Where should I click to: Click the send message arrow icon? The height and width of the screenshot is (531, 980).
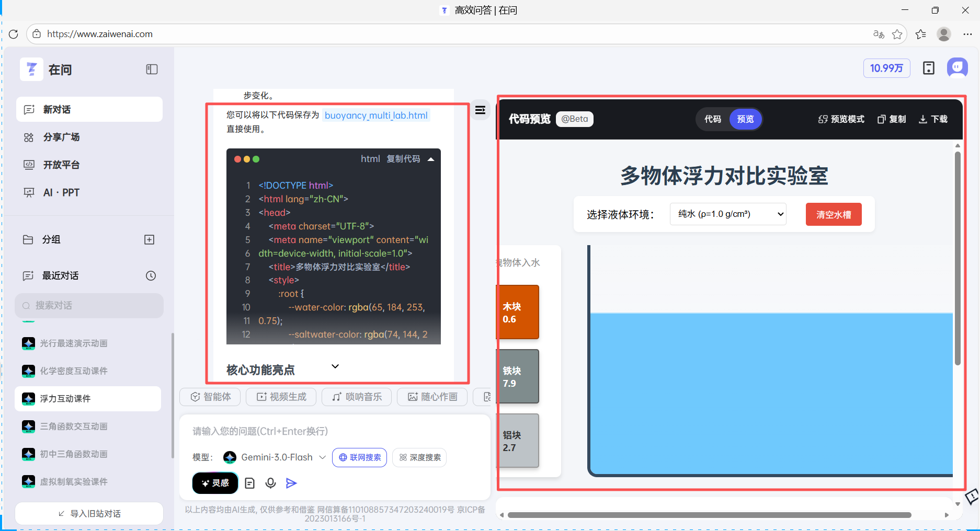pyautogui.click(x=291, y=483)
